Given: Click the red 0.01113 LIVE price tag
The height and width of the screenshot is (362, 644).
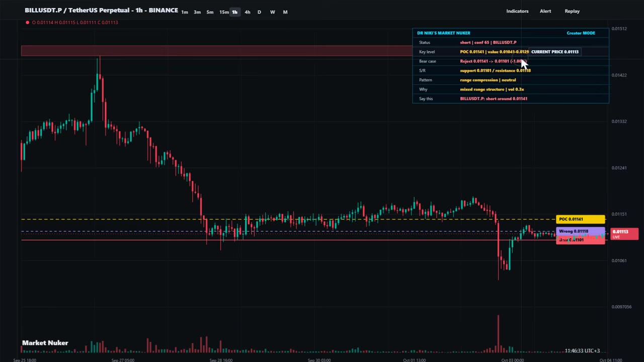Looking at the screenshot, I should pyautogui.click(x=624, y=234).
